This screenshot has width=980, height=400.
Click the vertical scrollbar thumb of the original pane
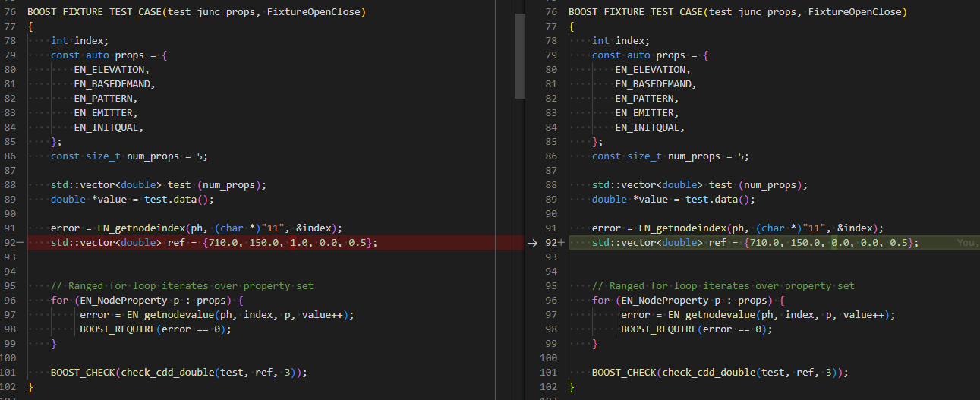520,56
